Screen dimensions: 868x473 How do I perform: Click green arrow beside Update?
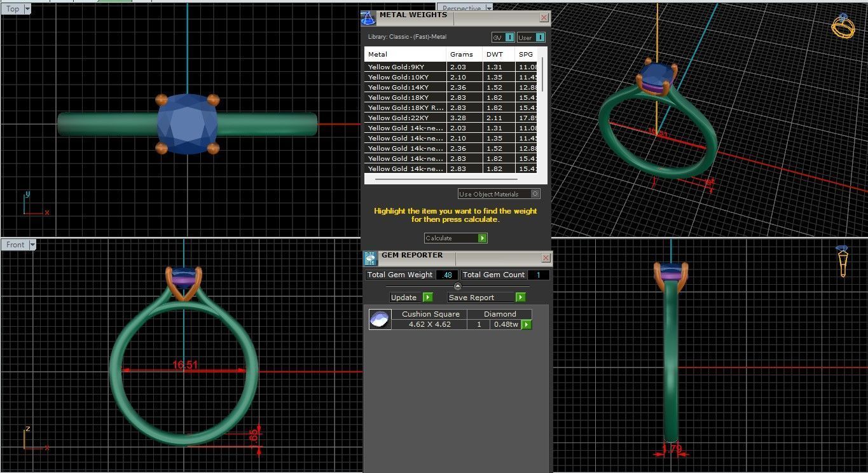[428, 297]
